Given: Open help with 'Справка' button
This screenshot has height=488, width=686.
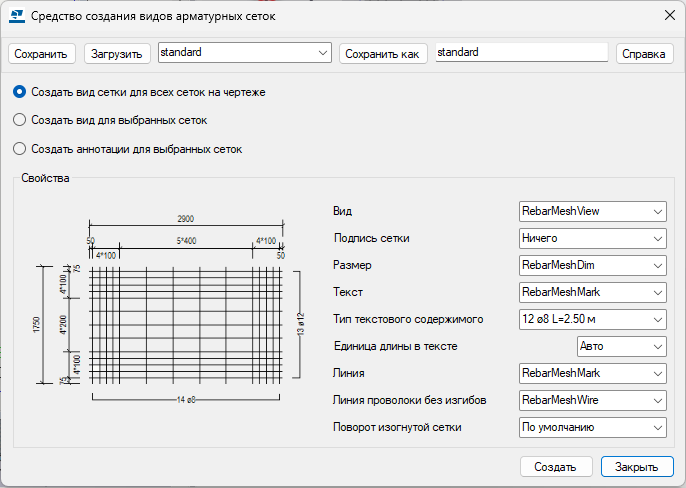Looking at the screenshot, I should 644,53.
